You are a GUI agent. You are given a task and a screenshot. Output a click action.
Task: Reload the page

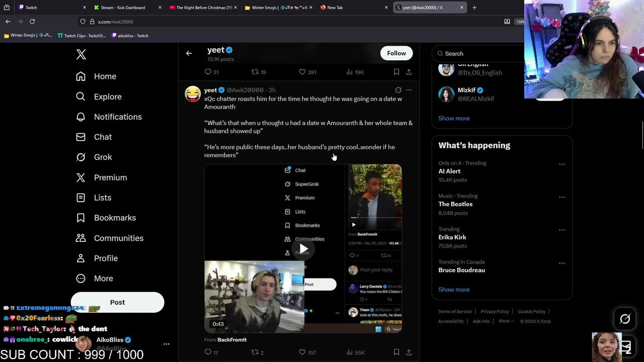tap(32, 22)
